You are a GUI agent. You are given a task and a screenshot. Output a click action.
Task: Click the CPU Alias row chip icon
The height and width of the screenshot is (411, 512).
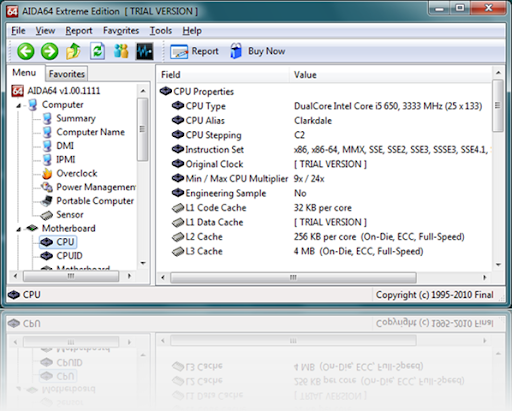click(x=178, y=120)
